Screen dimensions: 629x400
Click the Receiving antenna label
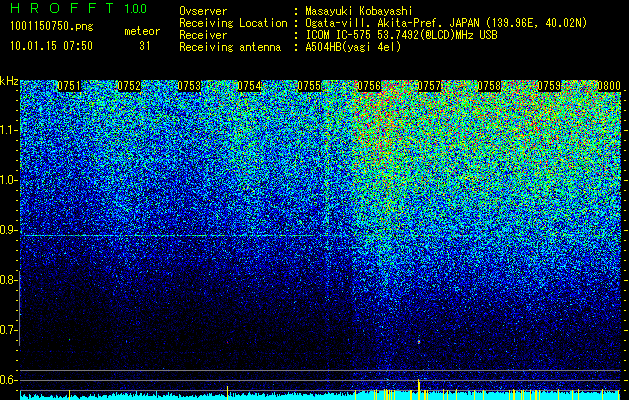pyautogui.click(x=230, y=47)
